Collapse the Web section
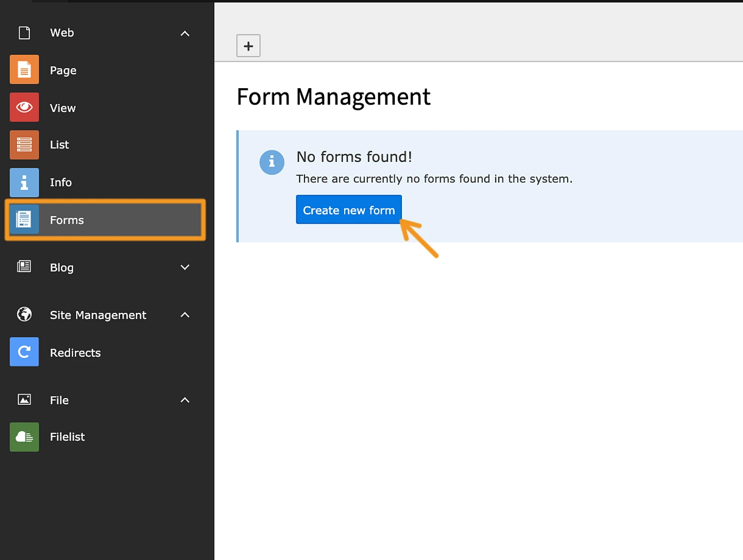 [185, 33]
